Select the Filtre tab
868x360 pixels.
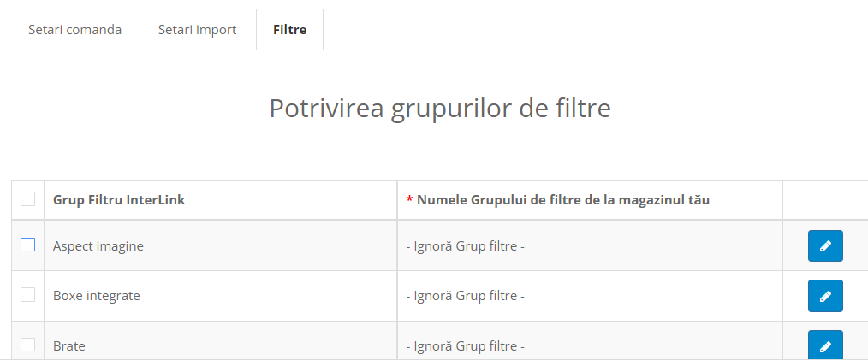[x=289, y=30]
